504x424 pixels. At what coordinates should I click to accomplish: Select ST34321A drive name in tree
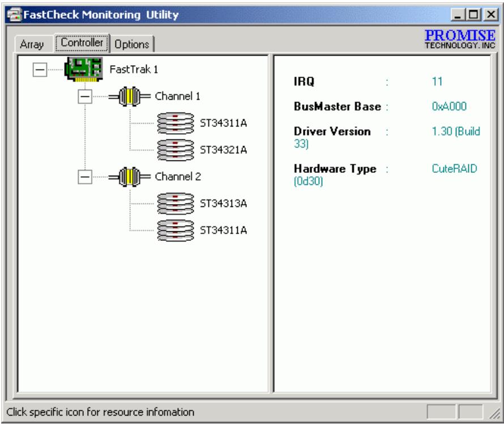(223, 150)
